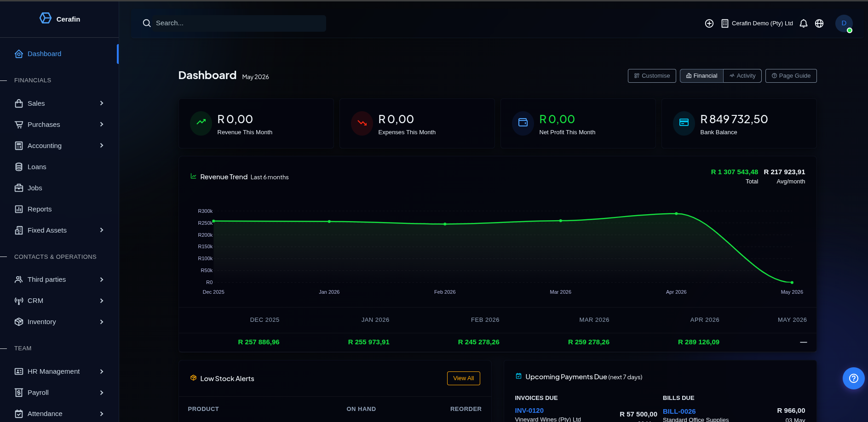Open the Dashboard home icon

19,54
